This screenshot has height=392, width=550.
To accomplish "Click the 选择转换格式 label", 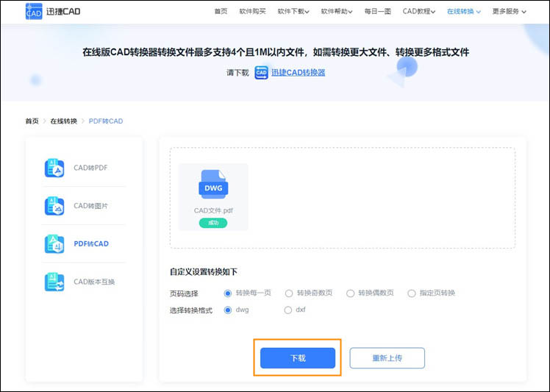I will [x=191, y=310].
